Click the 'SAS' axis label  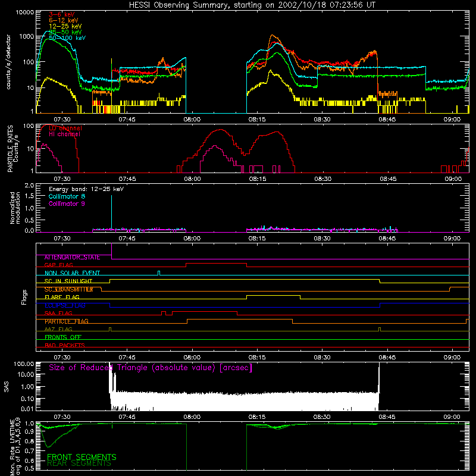point(6,387)
